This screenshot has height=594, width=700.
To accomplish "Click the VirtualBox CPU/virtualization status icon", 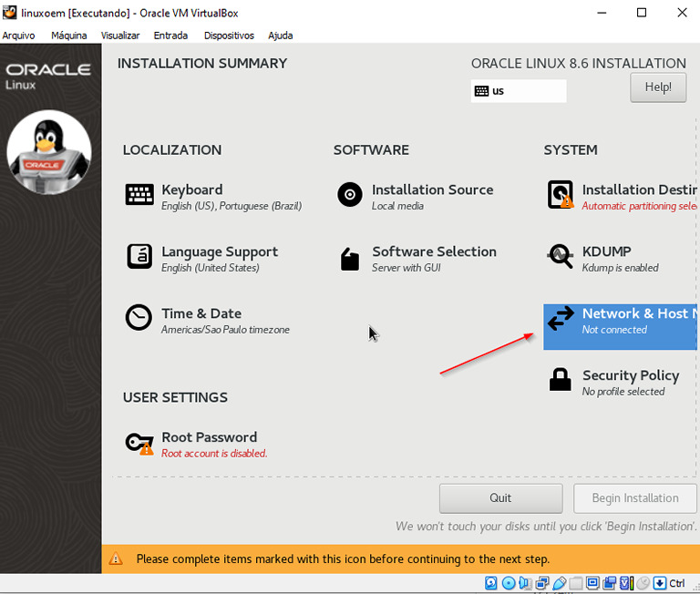I will [x=627, y=583].
